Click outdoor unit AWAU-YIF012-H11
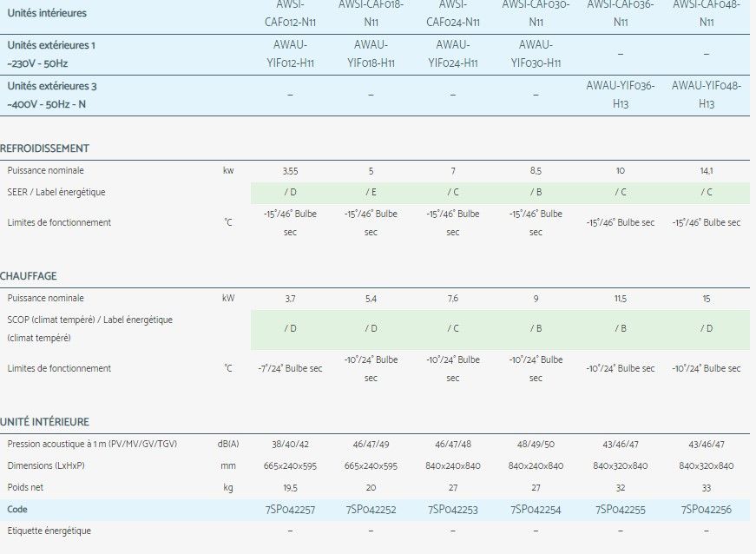This screenshot has height=554, width=756. click(289, 53)
